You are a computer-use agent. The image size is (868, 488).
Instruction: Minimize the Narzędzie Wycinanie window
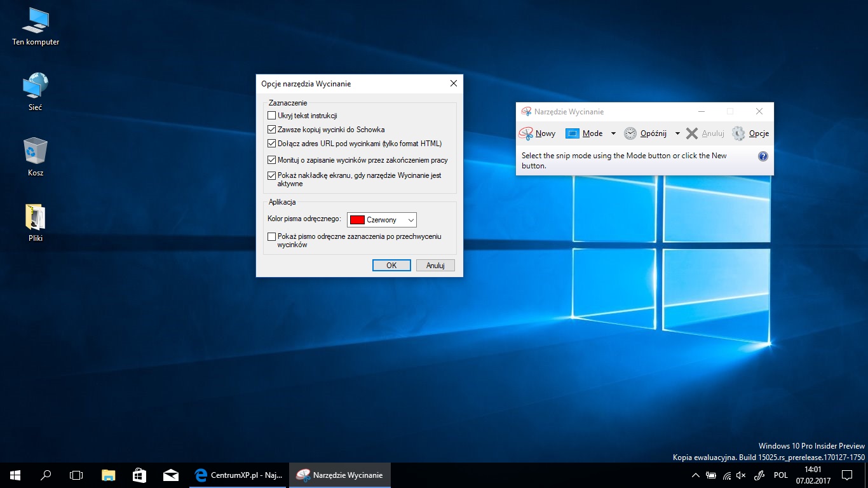tap(701, 111)
